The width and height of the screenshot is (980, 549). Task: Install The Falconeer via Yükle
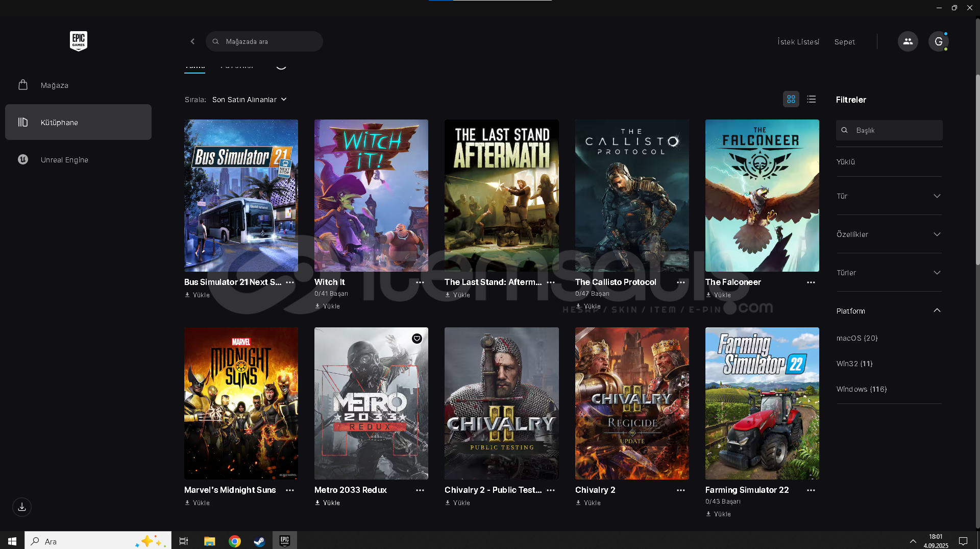[719, 295]
